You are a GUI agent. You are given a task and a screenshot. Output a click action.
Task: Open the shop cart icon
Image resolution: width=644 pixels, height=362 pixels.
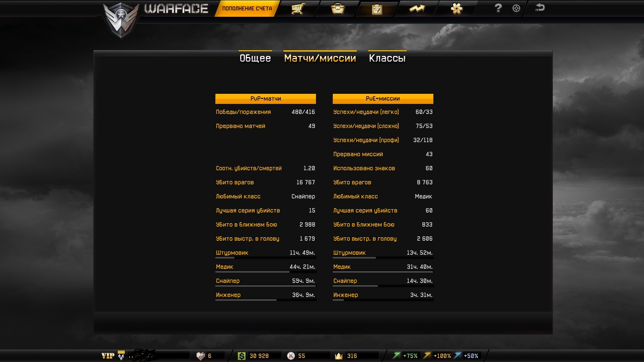click(x=298, y=8)
